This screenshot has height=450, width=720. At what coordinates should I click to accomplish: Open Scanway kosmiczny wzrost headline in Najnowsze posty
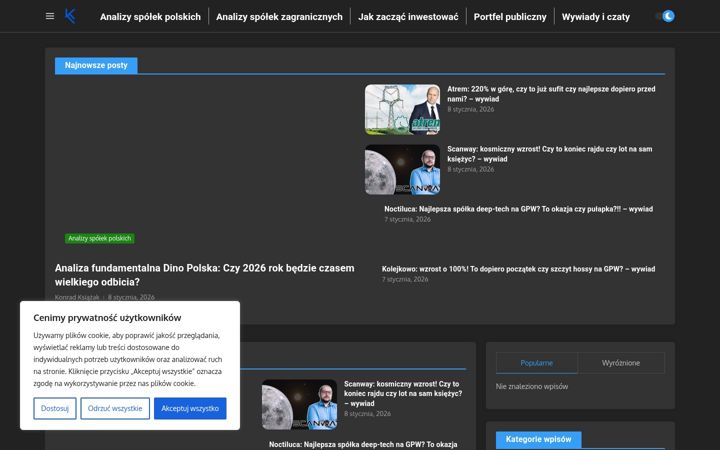(550, 154)
